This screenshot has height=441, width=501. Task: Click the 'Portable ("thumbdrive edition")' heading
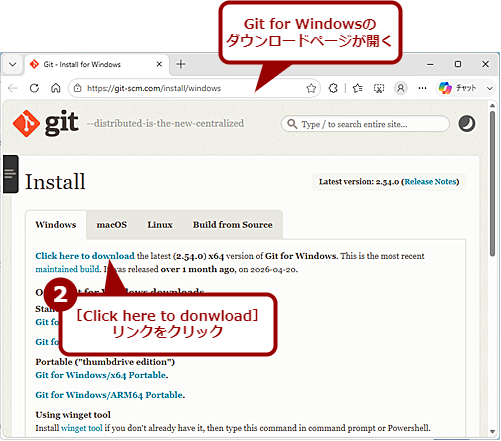[x=105, y=362]
